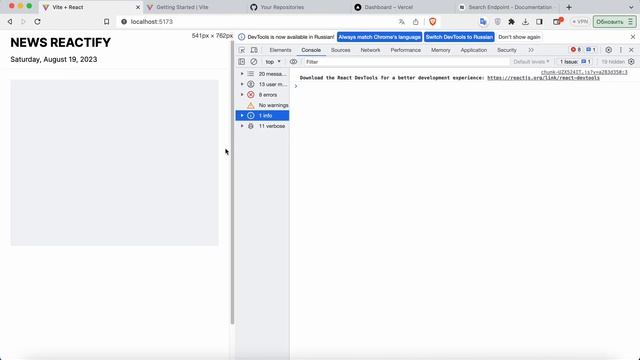Viewport: 640px width, 360px height.
Task: Click the console prompt input line
Action: tap(464, 86)
